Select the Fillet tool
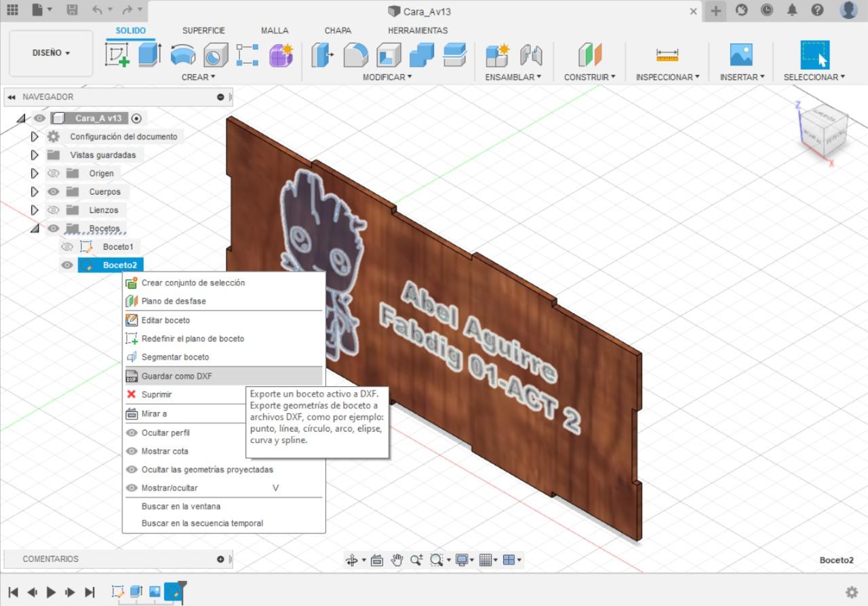Image resolution: width=868 pixels, height=606 pixels. 356,55
